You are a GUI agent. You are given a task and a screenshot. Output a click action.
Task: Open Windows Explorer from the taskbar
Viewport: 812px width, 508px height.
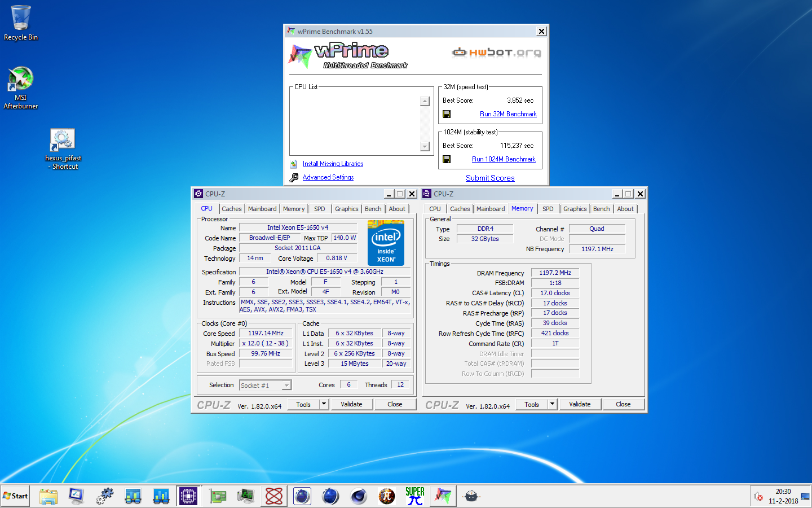(48, 496)
